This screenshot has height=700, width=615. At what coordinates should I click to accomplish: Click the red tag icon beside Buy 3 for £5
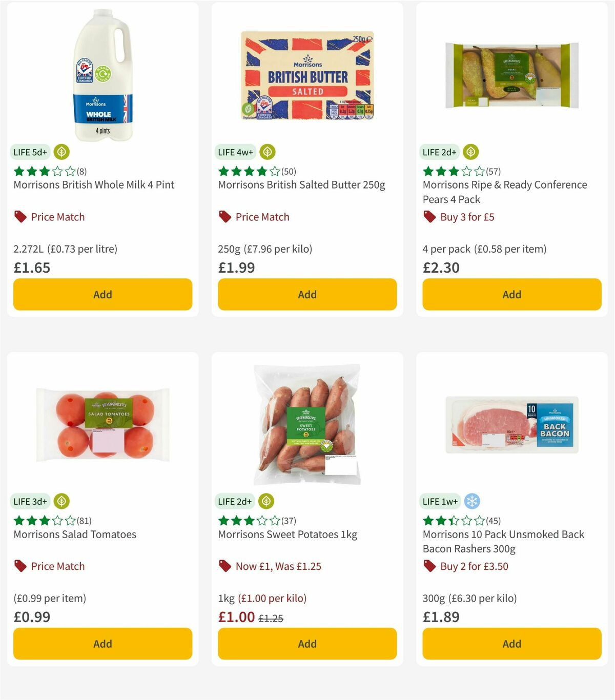click(x=429, y=217)
